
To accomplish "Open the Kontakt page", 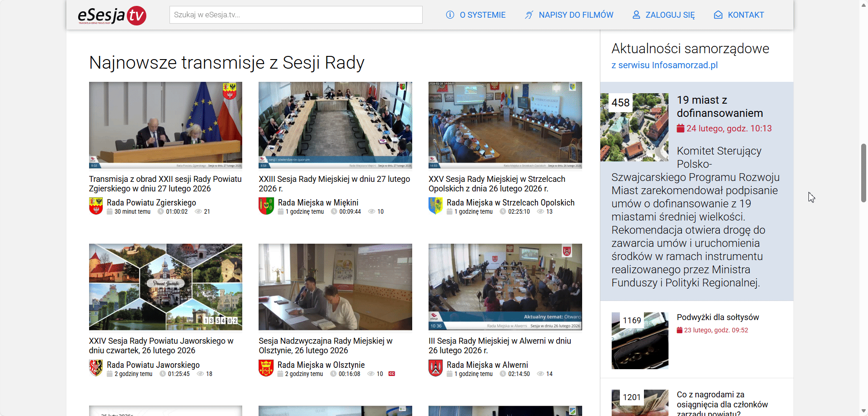I will 739,15.
